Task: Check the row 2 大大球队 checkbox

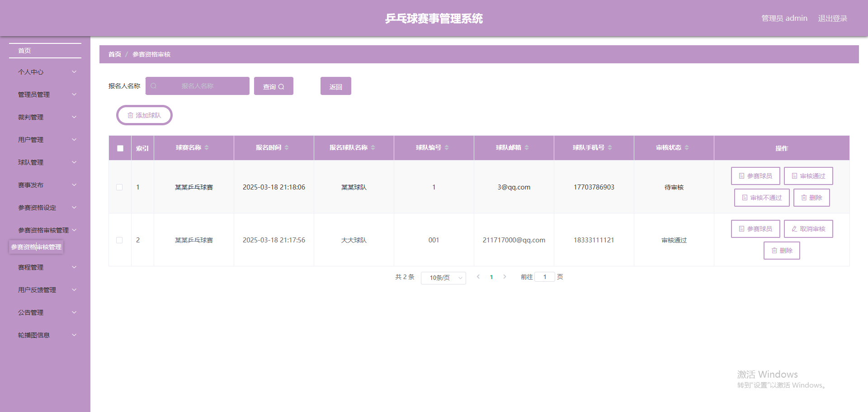Action: tap(119, 240)
